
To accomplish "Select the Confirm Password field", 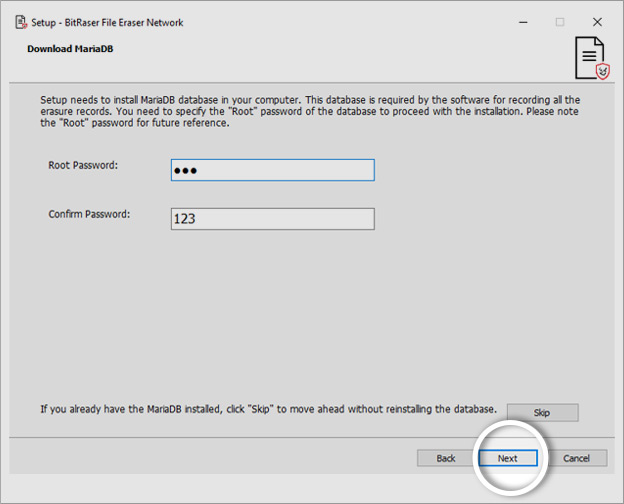I will click(273, 219).
